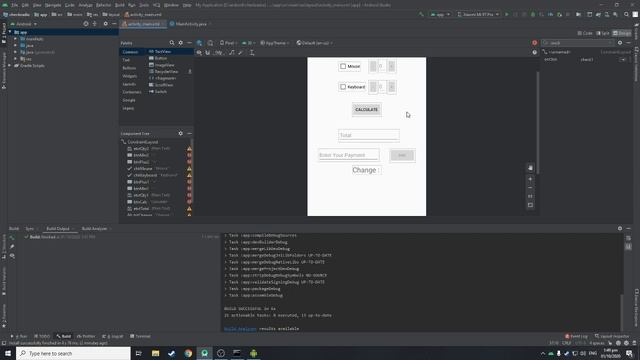Open Chrome from the Windows taskbar
Screen dimensions: 640x360
[x=188, y=353]
